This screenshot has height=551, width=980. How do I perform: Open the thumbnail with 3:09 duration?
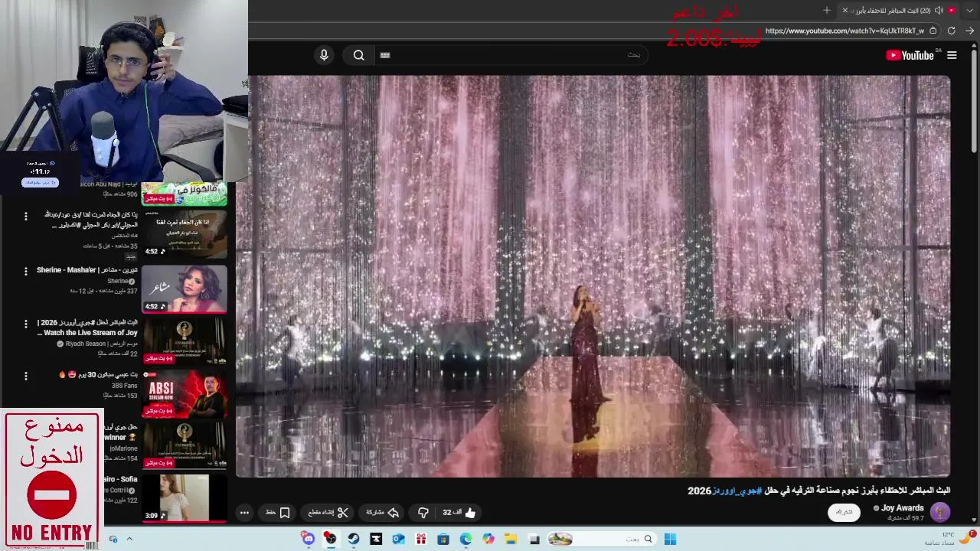point(184,498)
